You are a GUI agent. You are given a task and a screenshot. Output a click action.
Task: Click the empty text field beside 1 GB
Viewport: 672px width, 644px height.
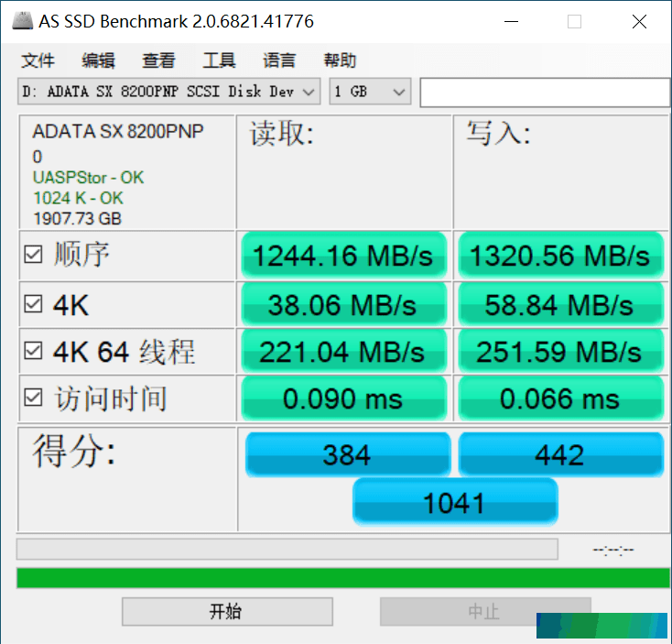[545, 93]
